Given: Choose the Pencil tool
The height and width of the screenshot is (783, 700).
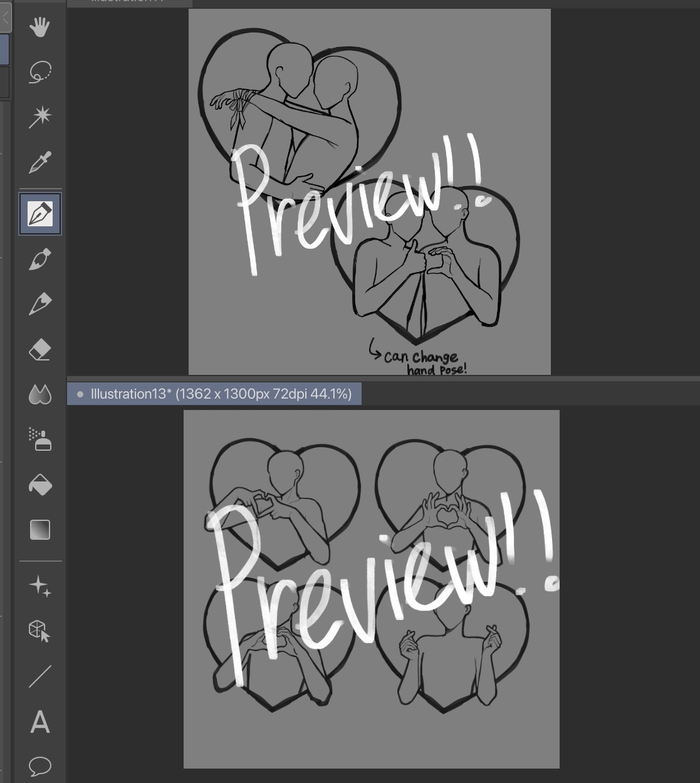Looking at the screenshot, I should (x=39, y=304).
